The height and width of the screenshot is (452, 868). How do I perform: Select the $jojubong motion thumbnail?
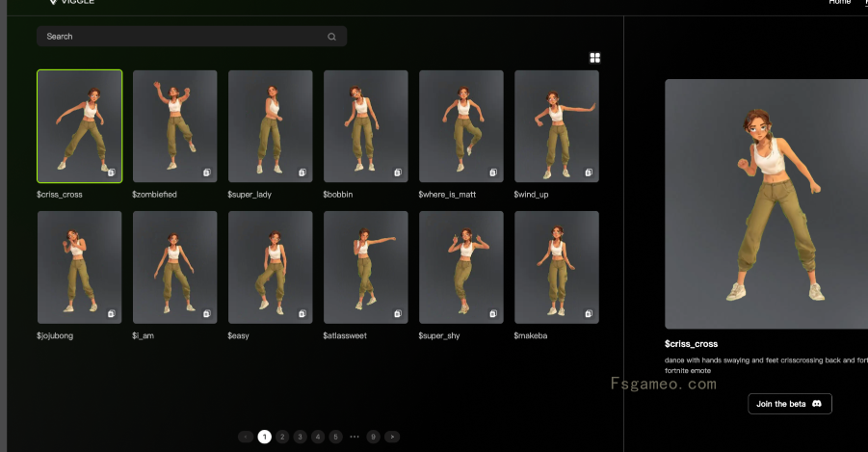click(80, 267)
